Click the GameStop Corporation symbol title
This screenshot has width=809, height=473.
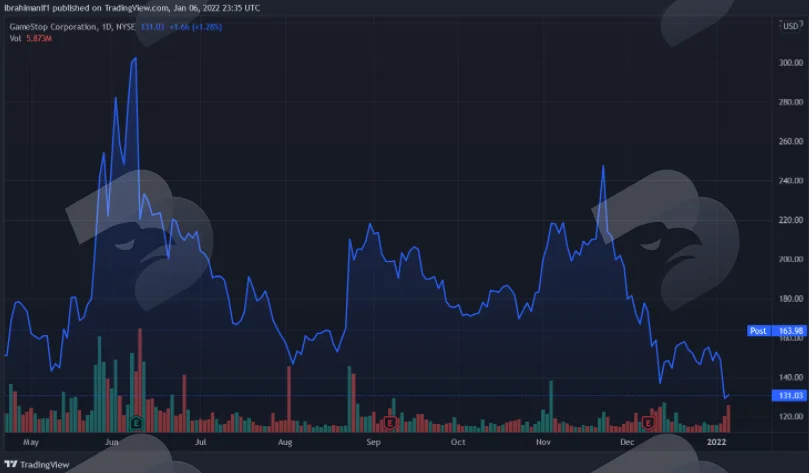pyautogui.click(x=53, y=27)
